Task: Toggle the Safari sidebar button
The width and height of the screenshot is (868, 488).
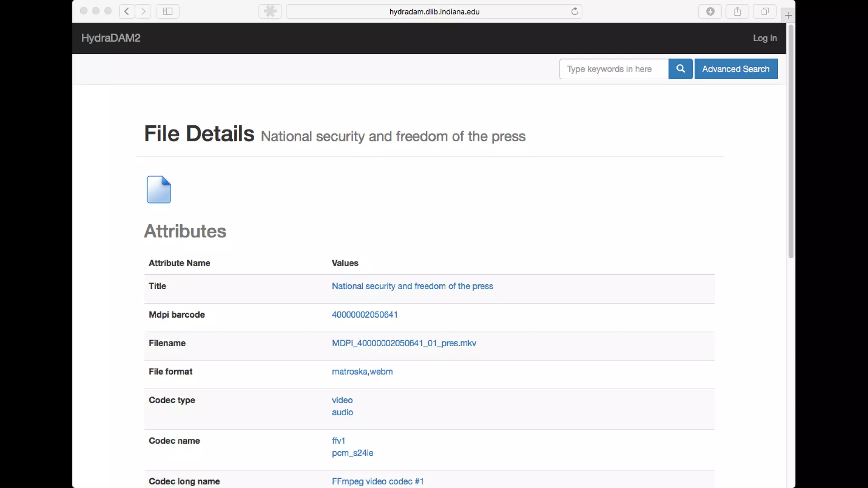Action: tap(168, 11)
